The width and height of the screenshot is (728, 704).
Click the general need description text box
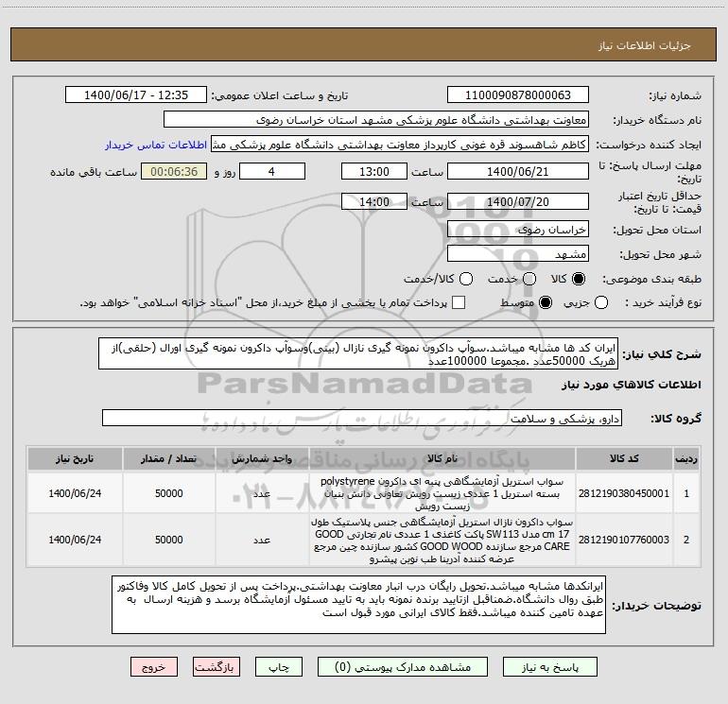(358, 353)
